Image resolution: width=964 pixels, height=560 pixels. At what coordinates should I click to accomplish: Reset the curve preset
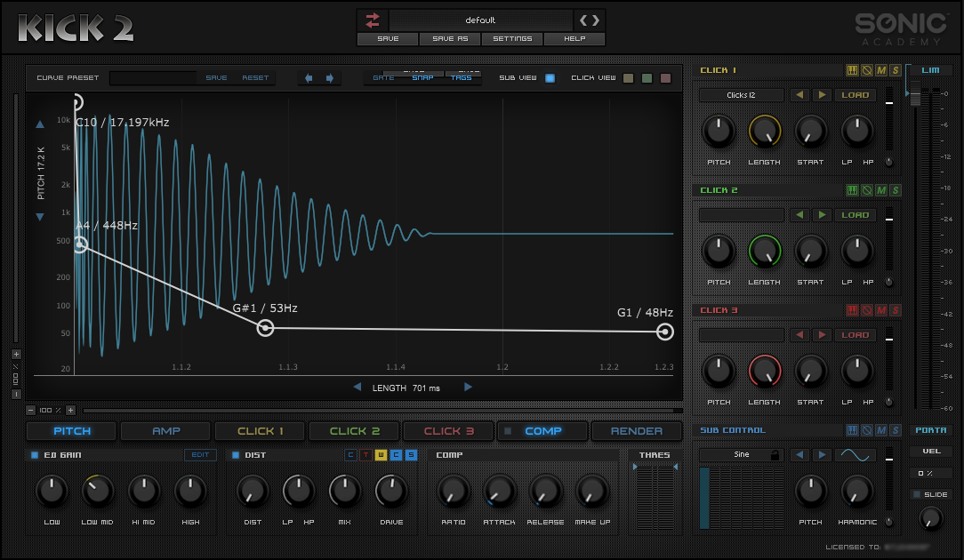coord(255,78)
